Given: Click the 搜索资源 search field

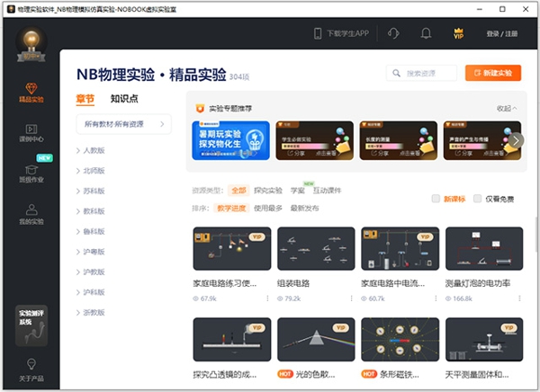Looking at the screenshot, I should point(423,73).
